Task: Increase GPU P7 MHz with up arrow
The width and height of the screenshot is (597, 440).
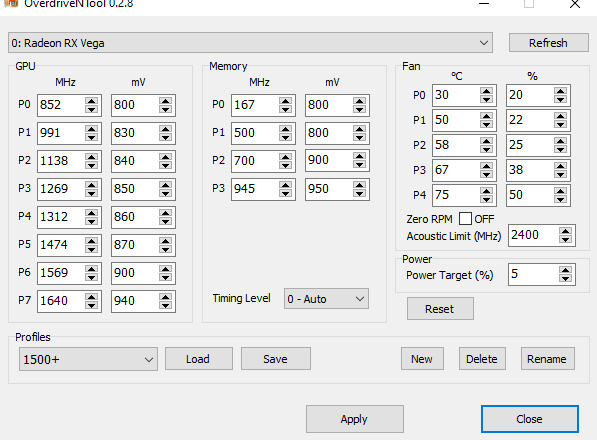Action: click(x=91, y=297)
